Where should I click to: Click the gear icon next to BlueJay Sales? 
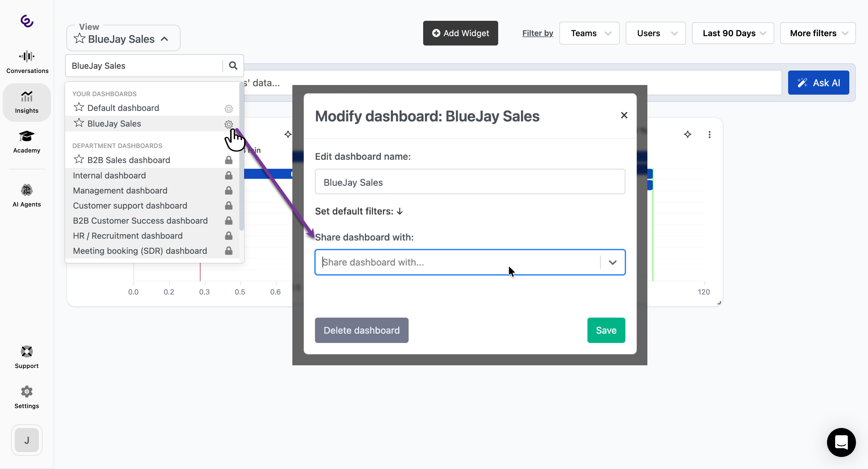[x=228, y=124]
